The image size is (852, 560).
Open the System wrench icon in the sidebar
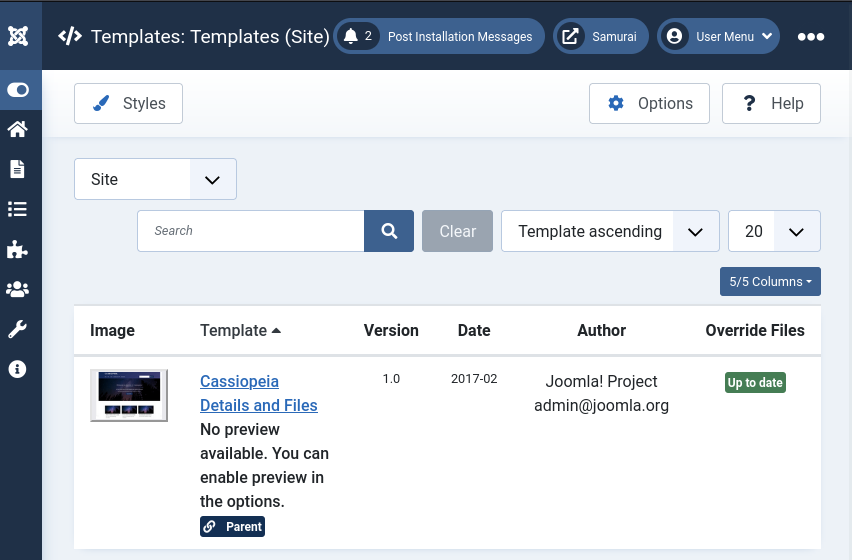click(18, 329)
